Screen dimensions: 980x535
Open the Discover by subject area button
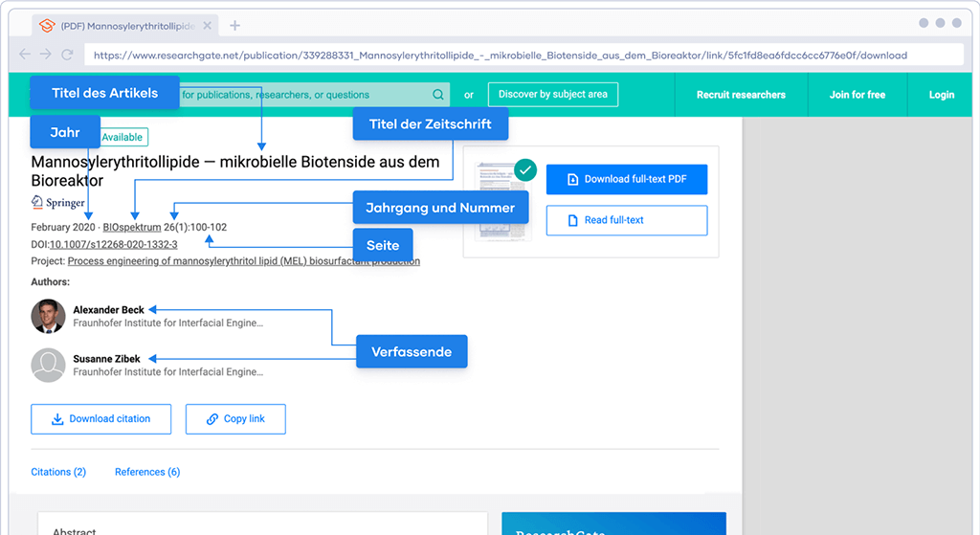[552, 95]
